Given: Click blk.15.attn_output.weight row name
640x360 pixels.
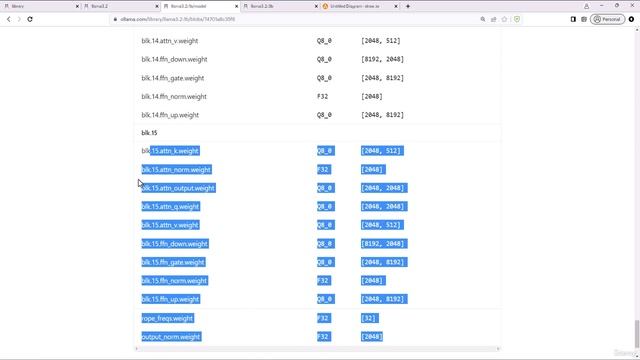Looking at the screenshot, I should (178, 188).
